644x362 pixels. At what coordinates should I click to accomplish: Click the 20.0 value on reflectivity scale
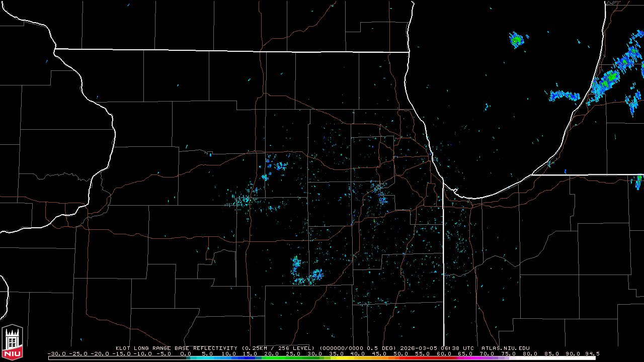[270, 353]
